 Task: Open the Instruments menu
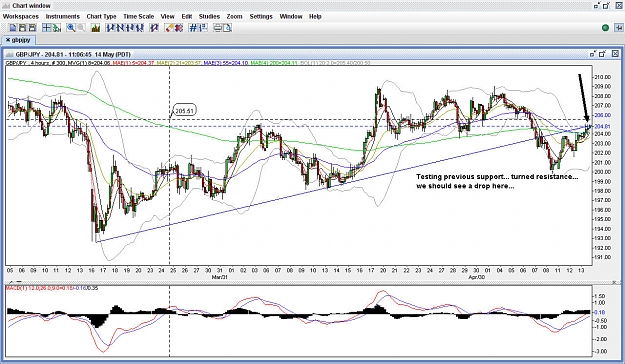coord(63,16)
